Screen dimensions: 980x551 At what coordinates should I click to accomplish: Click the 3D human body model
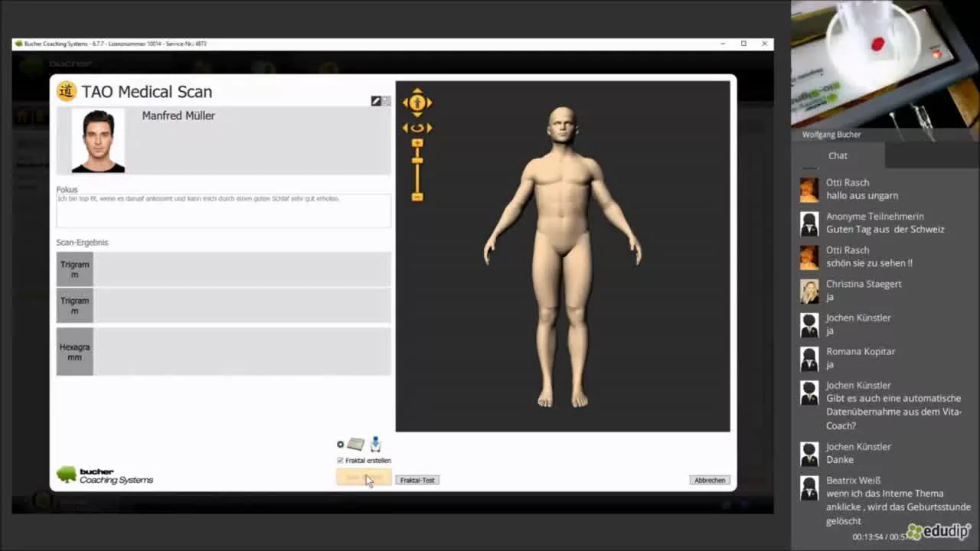(563, 256)
